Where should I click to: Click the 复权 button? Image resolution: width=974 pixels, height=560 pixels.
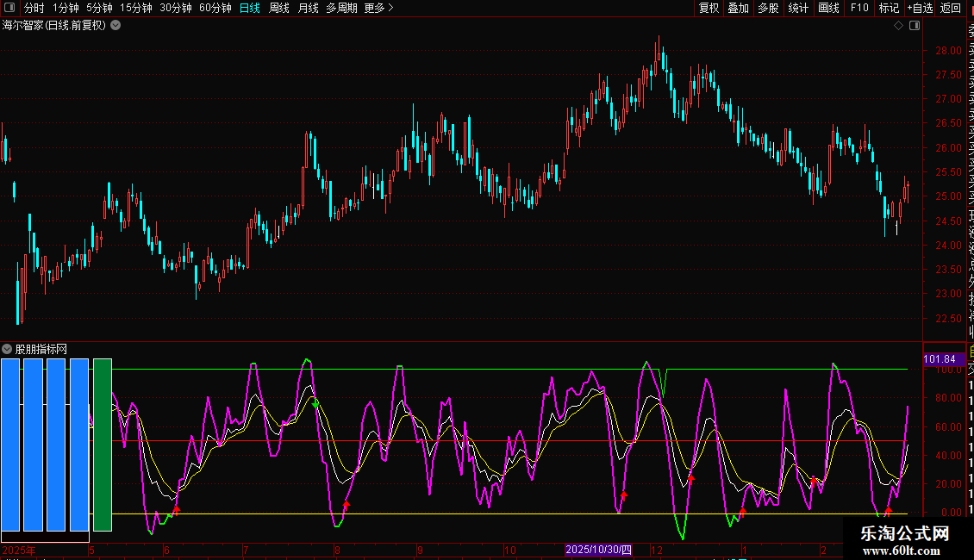tap(709, 8)
